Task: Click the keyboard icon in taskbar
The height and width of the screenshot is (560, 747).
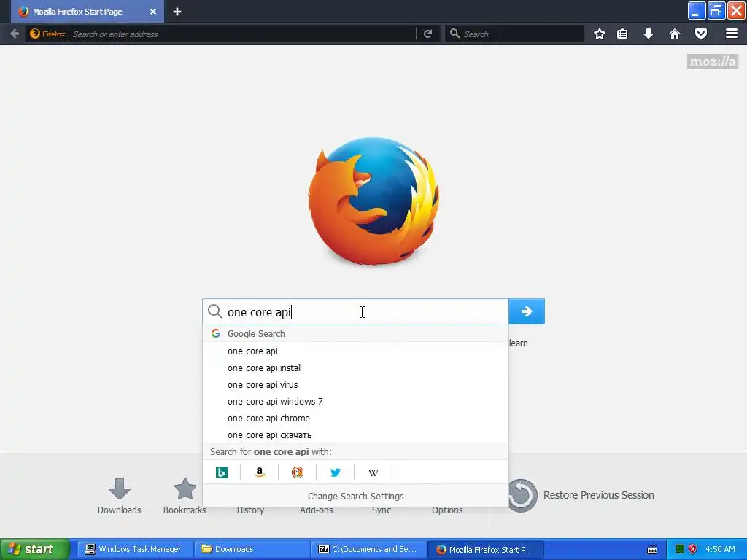Action: (652, 550)
